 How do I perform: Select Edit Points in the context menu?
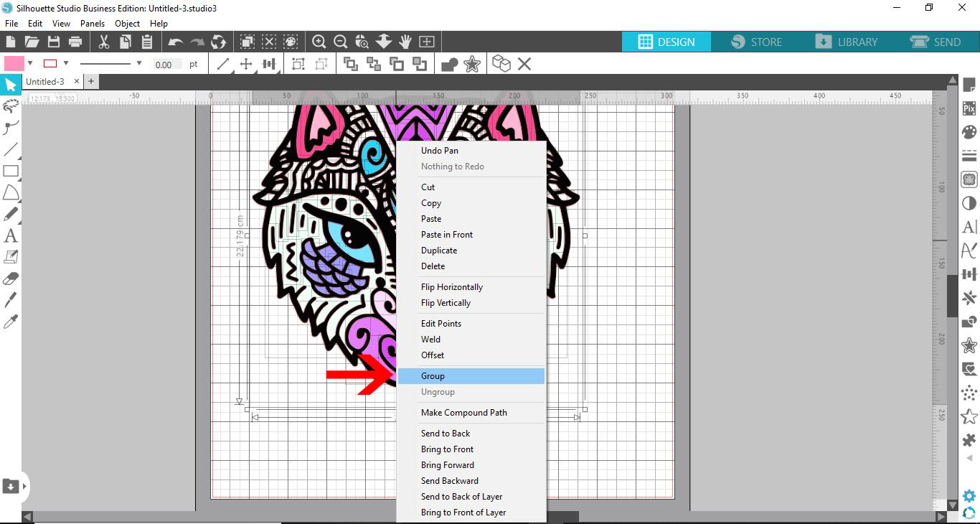(x=471, y=324)
